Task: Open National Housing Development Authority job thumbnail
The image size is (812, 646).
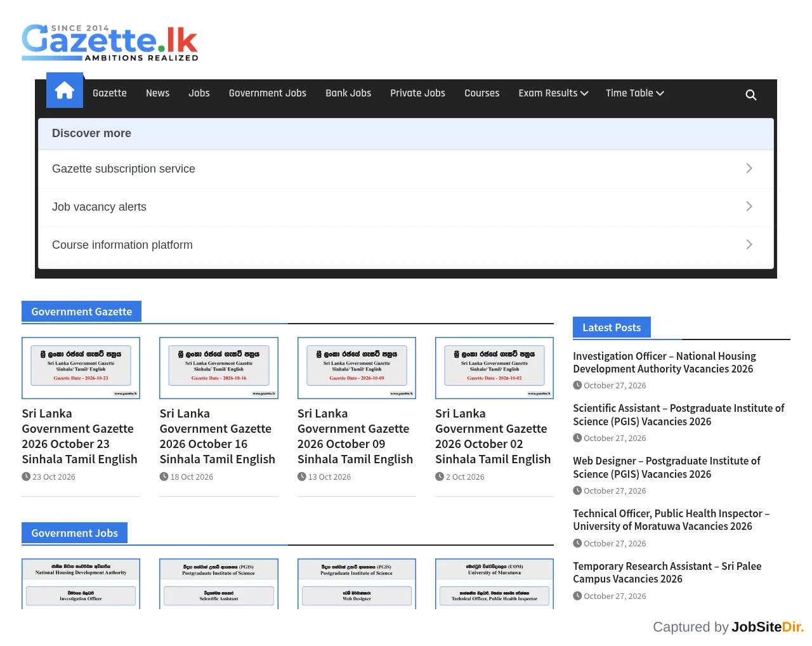Action: tap(81, 584)
